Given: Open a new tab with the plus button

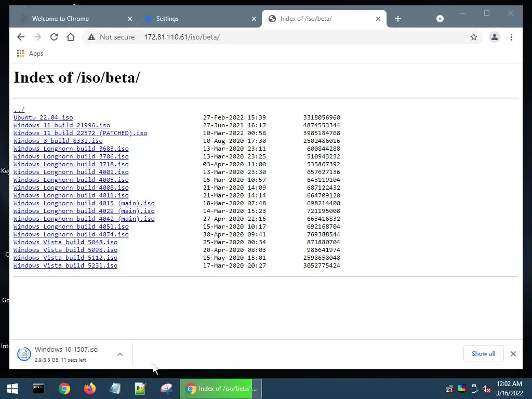Looking at the screenshot, I should tap(398, 19).
